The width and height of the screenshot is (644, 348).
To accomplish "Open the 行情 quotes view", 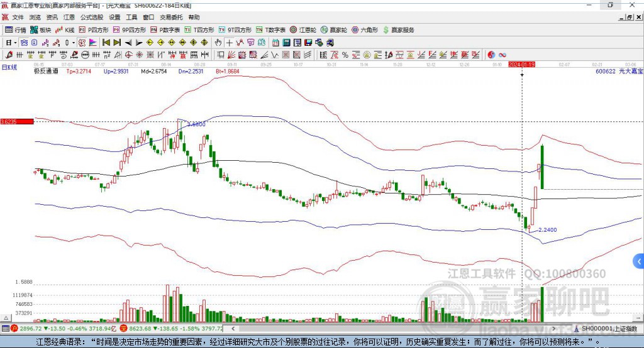I will 15,30.
